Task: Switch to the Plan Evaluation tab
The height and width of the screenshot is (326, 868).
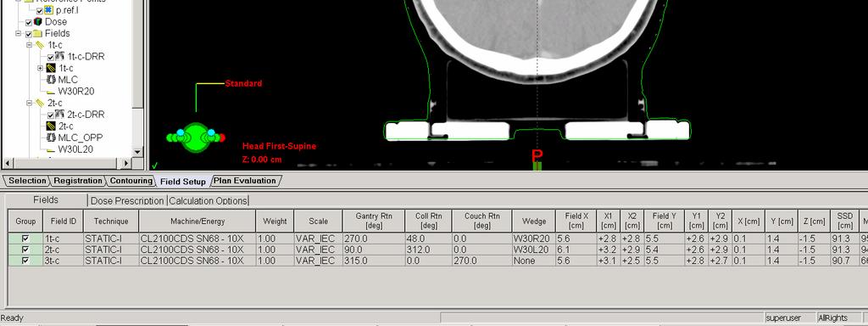Action: click(245, 181)
